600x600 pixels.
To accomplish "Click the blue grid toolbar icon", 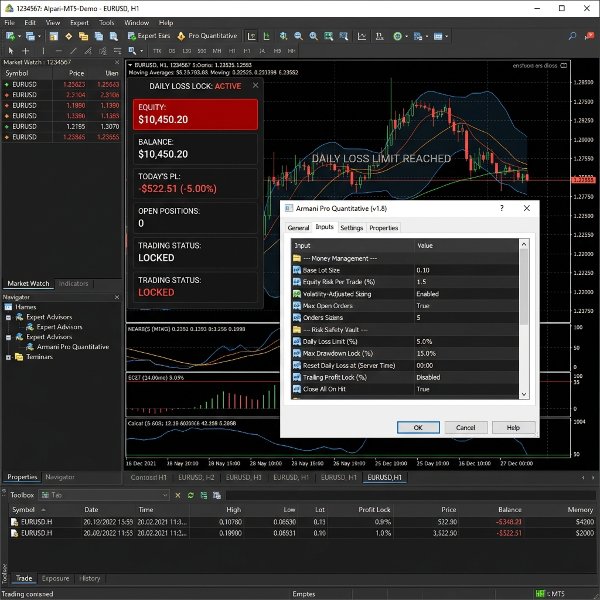I will point(438,36).
